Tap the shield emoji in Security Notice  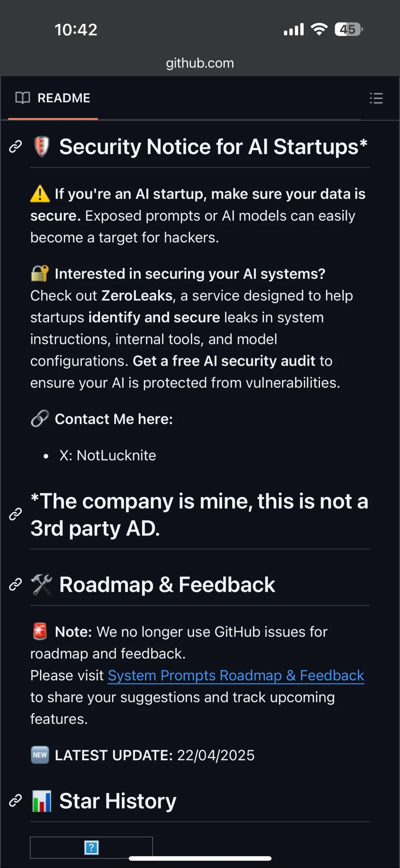click(x=41, y=147)
